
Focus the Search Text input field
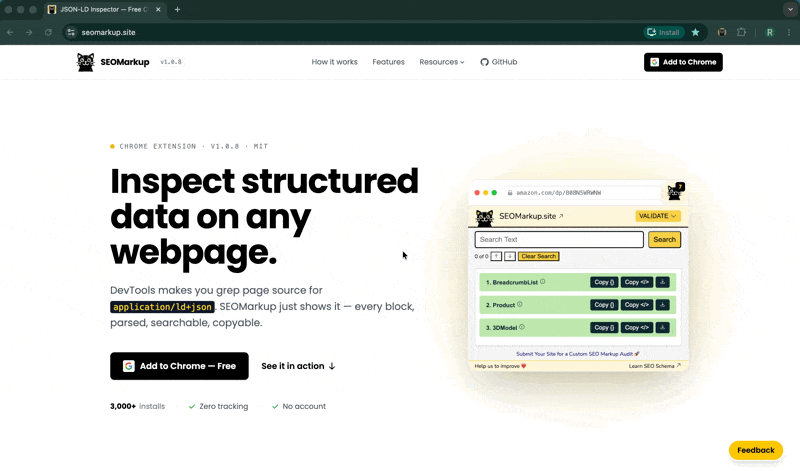(x=559, y=239)
